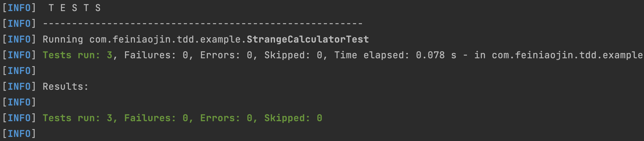Click the truncated package name after "in"
The width and height of the screenshot is (644, 141).
point(567,55)
